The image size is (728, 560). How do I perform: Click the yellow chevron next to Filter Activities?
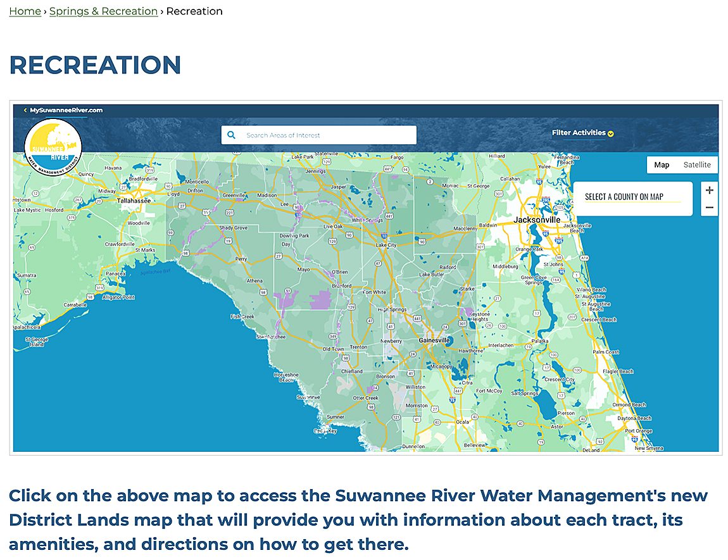tap(611, 134)
